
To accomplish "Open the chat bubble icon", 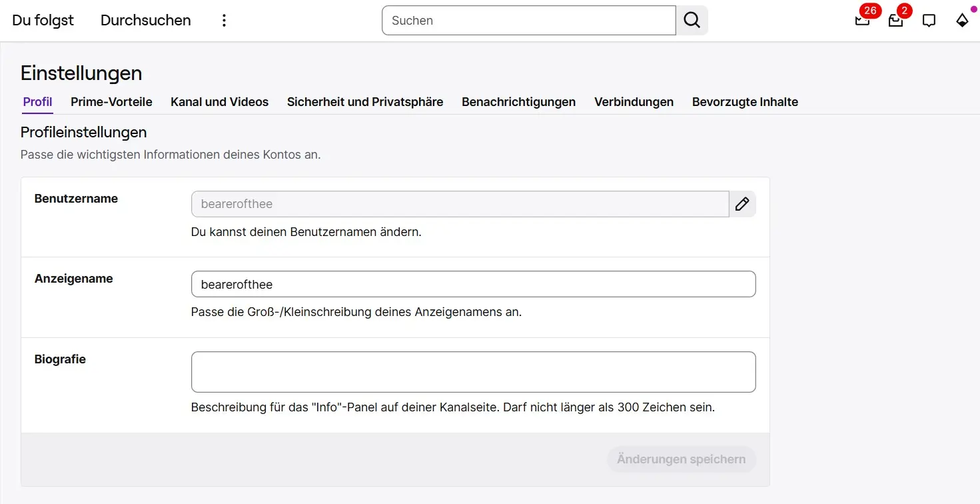I will pyautogui.click(x=929, y=20).
